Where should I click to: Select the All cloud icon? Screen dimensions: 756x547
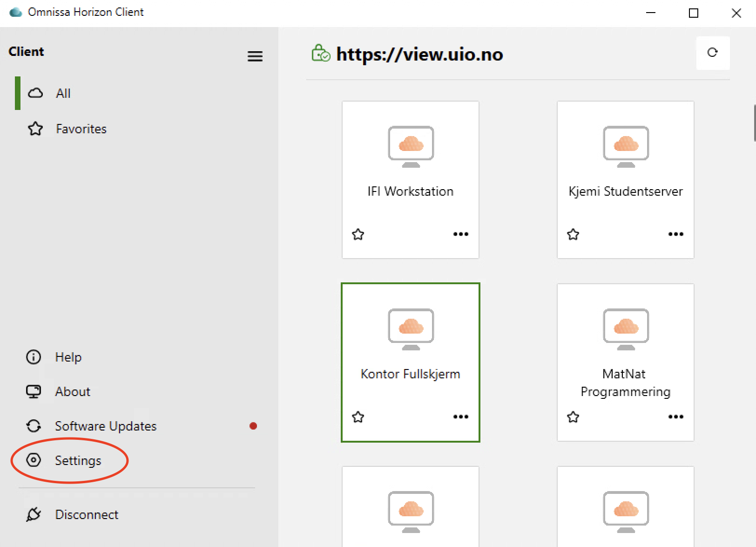point(35,93)
